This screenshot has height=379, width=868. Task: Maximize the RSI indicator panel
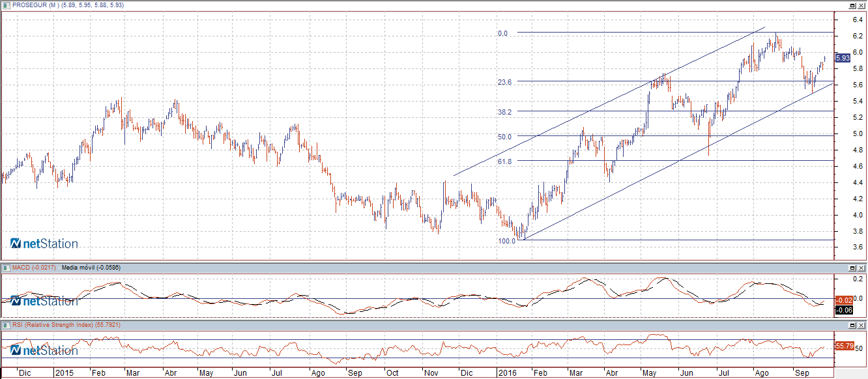click(852, 324)
